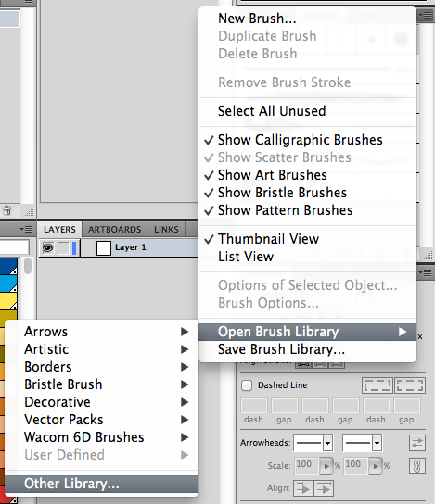This screenshot has width=435, height=504.
Task: Click the swatches panel scrollbar thumb
Action: pos(28,266)
